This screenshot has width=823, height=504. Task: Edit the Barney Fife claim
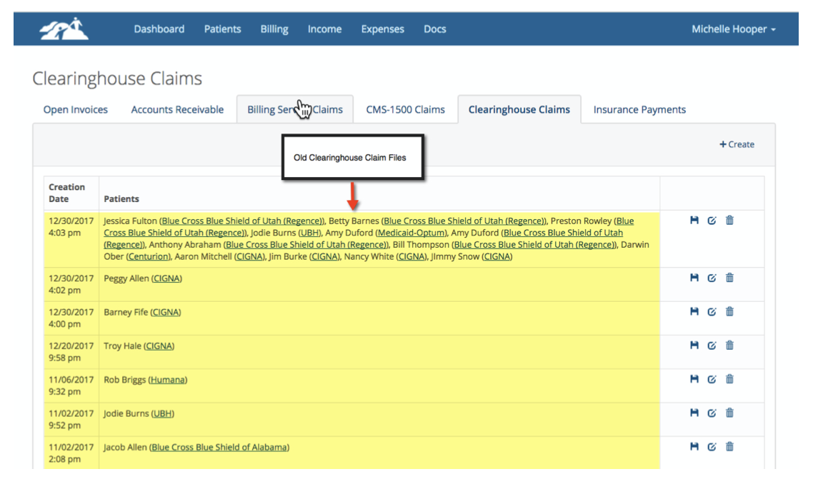(x=712, y=311)
